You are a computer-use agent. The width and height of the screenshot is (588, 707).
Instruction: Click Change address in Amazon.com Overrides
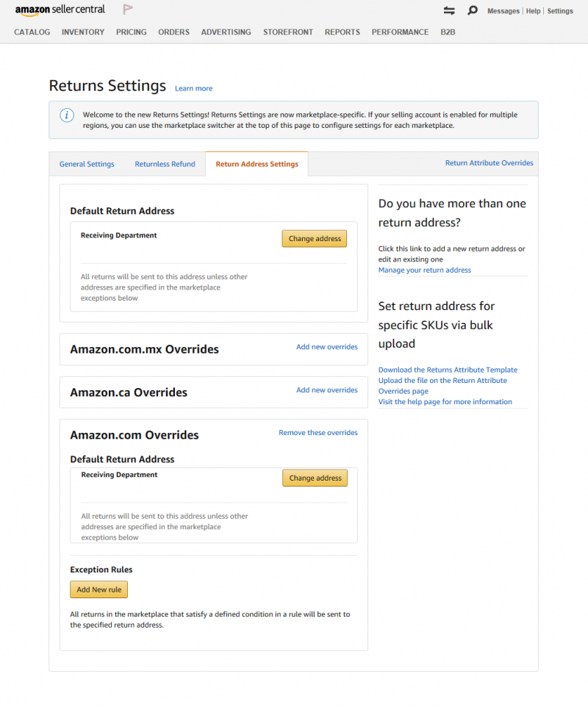(x=315, y=478)
